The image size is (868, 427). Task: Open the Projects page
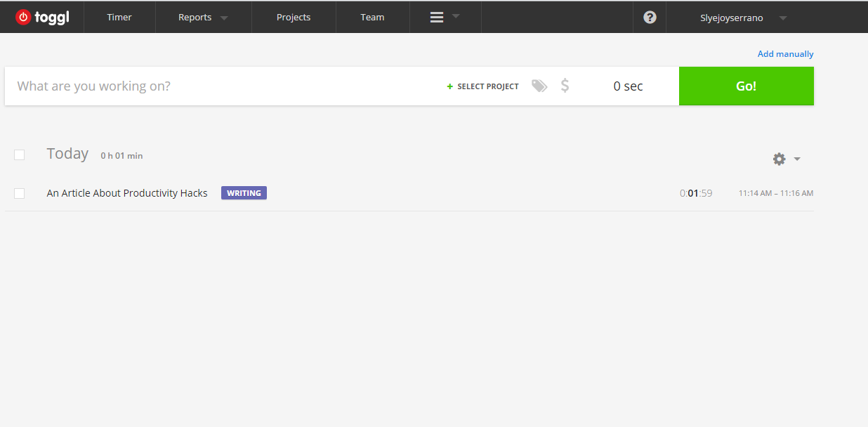294,17
